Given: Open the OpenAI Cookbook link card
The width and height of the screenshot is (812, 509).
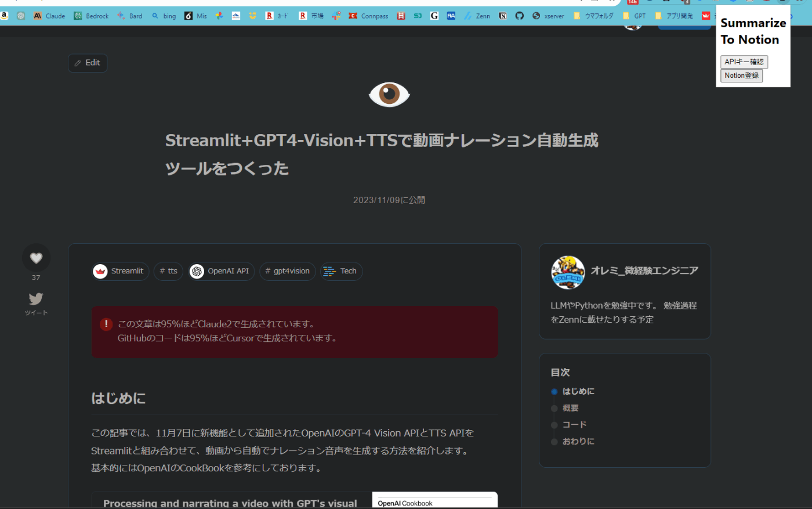Looking at the screenshot, I should [x=295, y=500].
